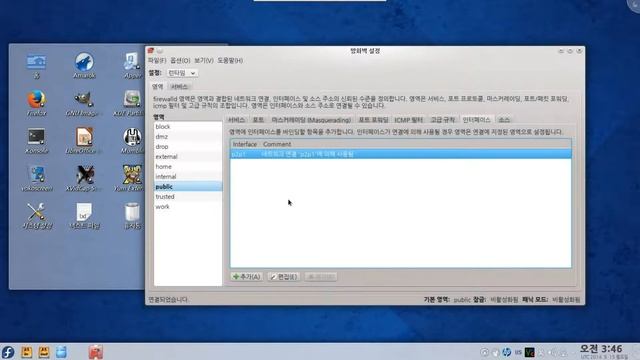Click the 추가(A) add button
640x360 pixels.
(x=247, y=277)
